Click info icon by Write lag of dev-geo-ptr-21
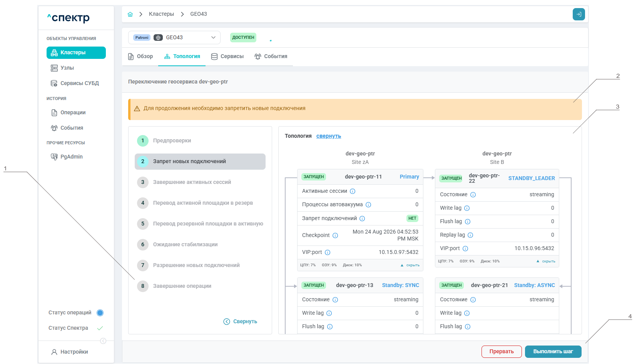This screenshot has height=364, width=637. click(467, 313)
